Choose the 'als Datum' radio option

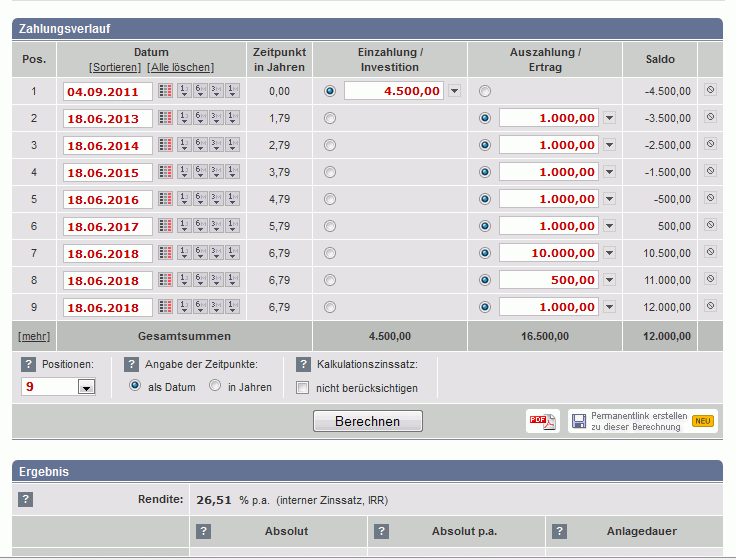[135, 386]
